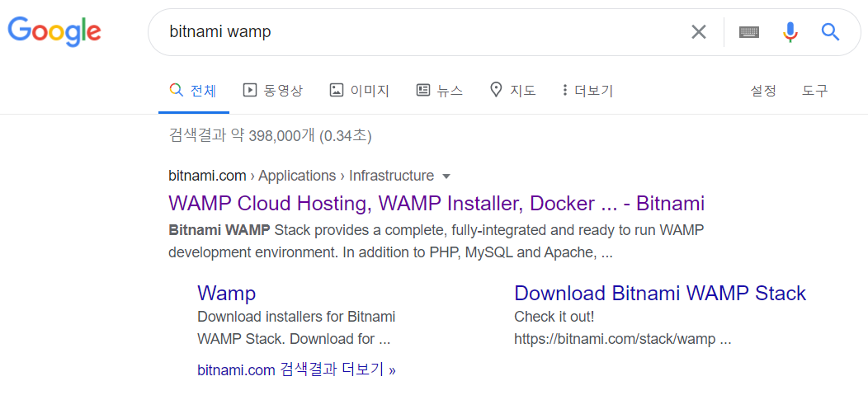Click the Check it out! snippet text
This screenshot has height=400, width=868.
coord(554,317)
